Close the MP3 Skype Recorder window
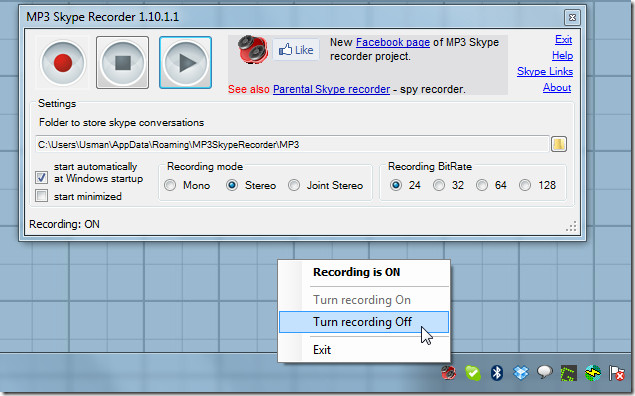635x396 pixels. (572, 17)
